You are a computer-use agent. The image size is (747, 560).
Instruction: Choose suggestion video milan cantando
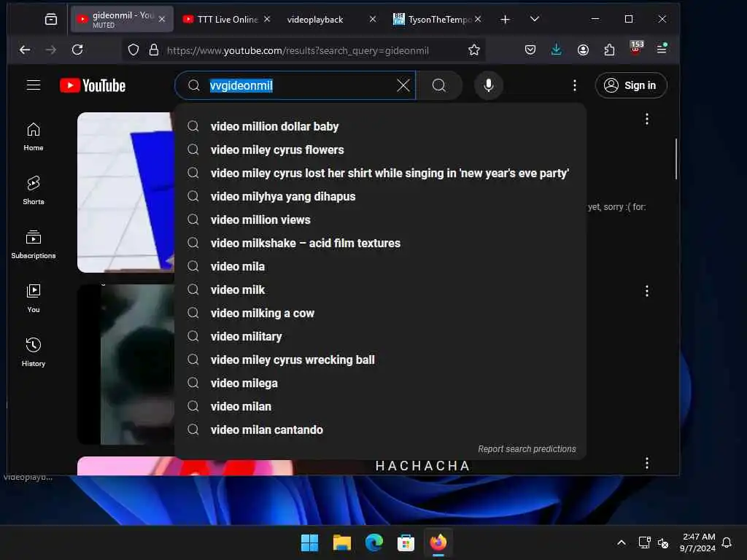[x=380, y=429]
